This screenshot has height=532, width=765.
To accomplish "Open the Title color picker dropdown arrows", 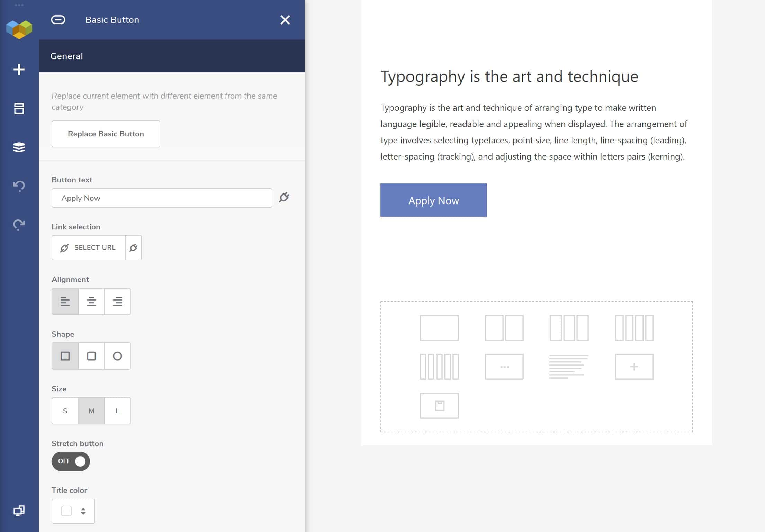I will point(83,511).
